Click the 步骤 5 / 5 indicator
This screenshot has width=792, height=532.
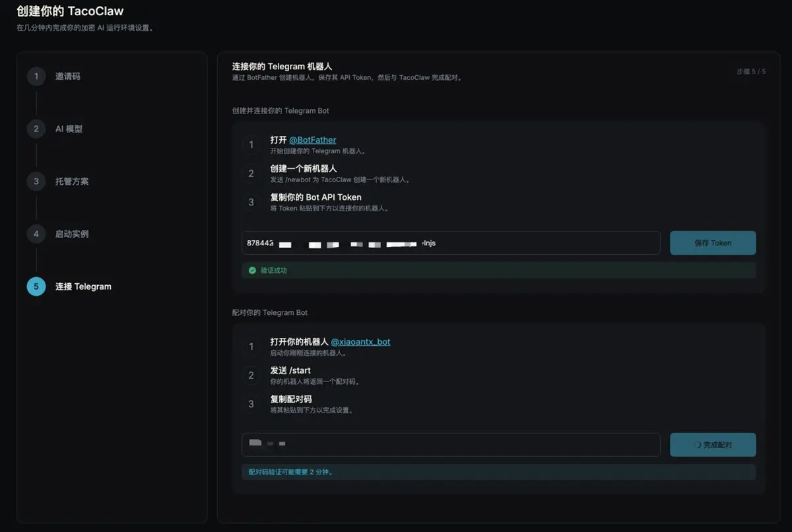(x=751, y=71)
